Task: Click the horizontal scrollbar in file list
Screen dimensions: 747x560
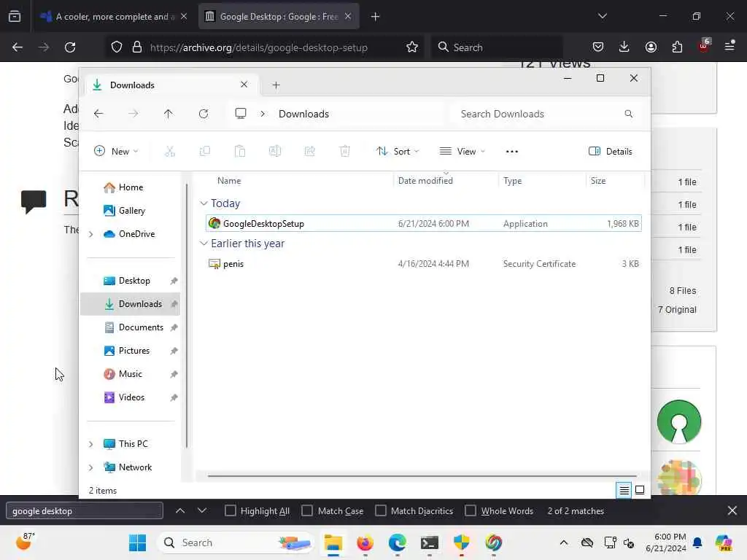Action: pyautogui.click(x=422, y=475)
